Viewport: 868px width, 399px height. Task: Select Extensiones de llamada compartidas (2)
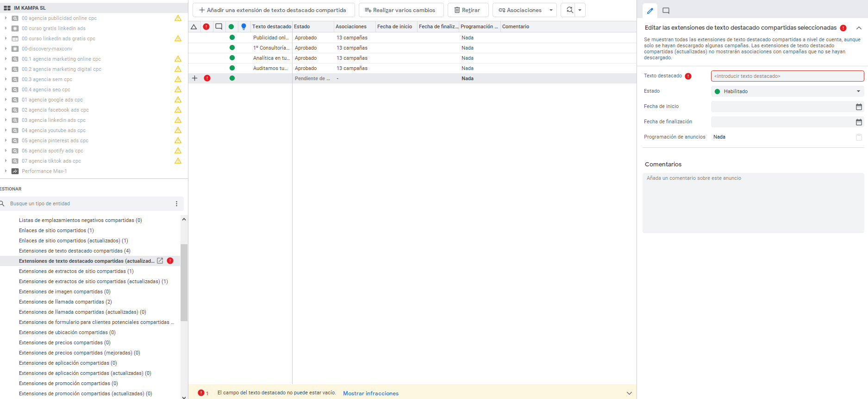pyautogui.click(x=65, y=302)
